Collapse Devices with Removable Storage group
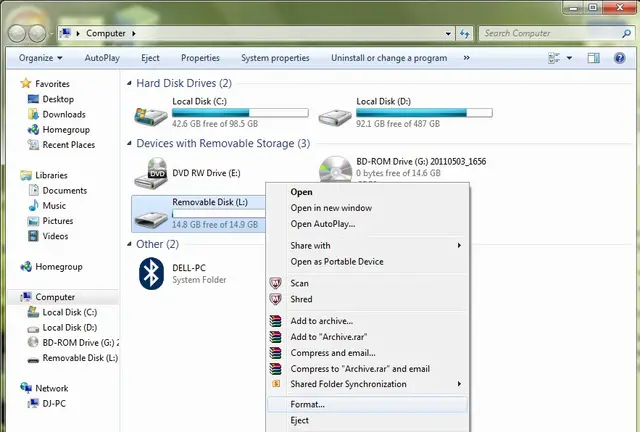 (129, 143)
